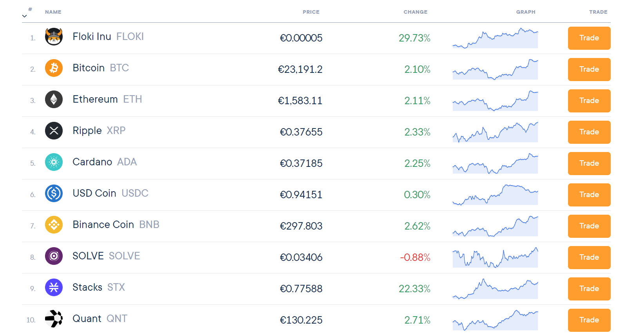644x333 pixels.
Task: Sort by the CHANGE column header
Action: [416, 12]
